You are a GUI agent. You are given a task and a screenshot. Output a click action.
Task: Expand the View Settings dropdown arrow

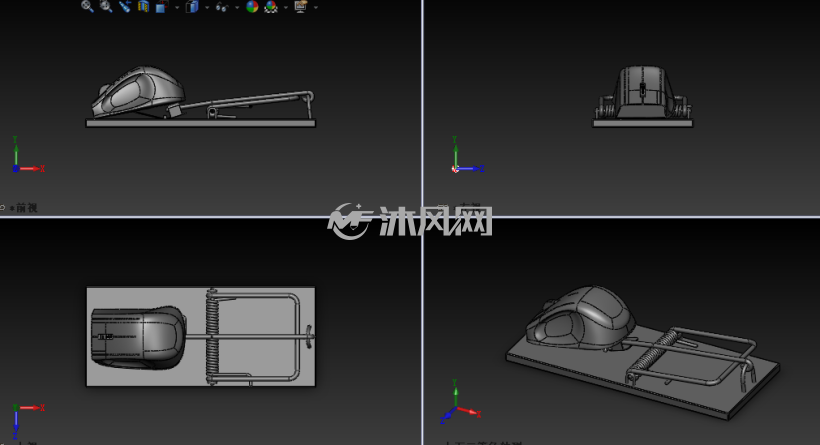[315, 7]
